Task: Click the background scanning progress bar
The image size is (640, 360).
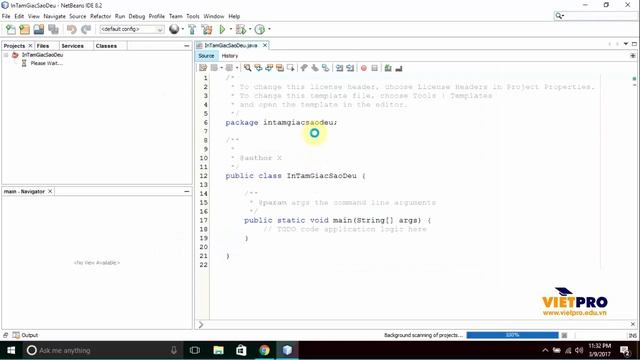Action: [x=512, y=335]
